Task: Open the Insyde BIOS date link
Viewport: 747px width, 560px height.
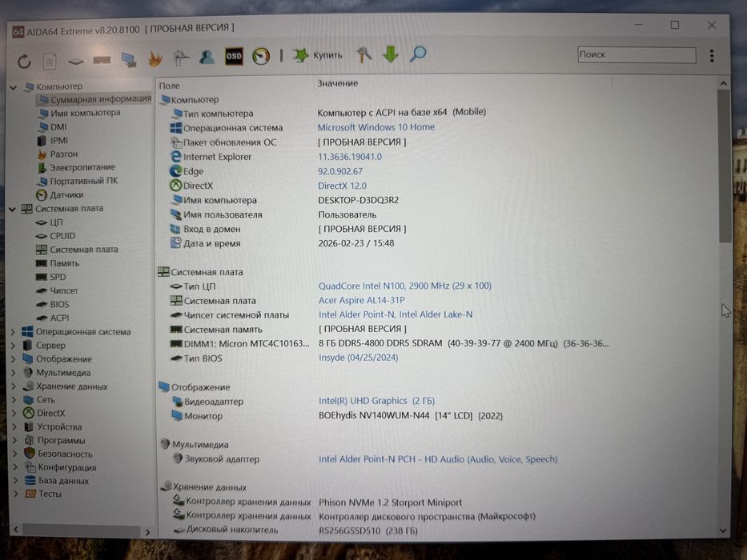Action: click(358, 358)
